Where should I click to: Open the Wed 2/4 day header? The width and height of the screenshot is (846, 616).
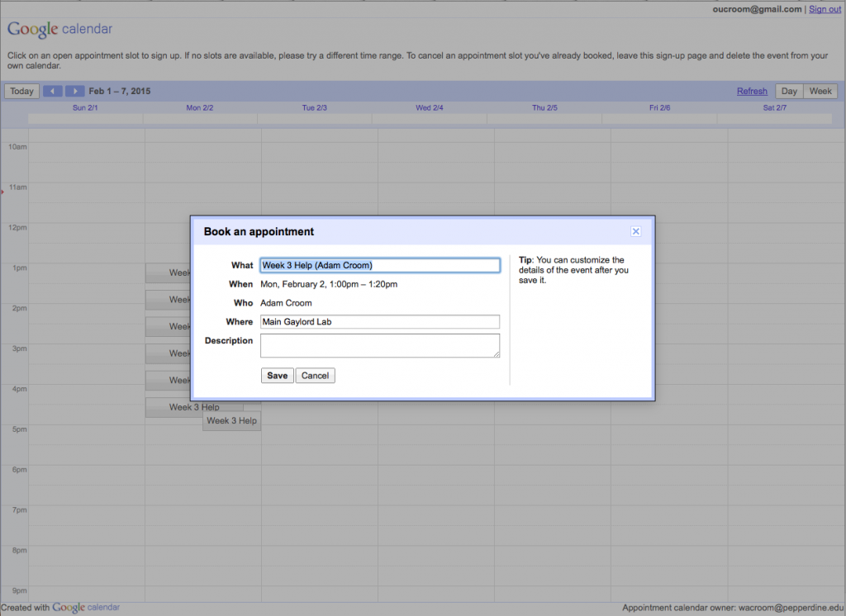pyautogui.click(x=430, y=108)
